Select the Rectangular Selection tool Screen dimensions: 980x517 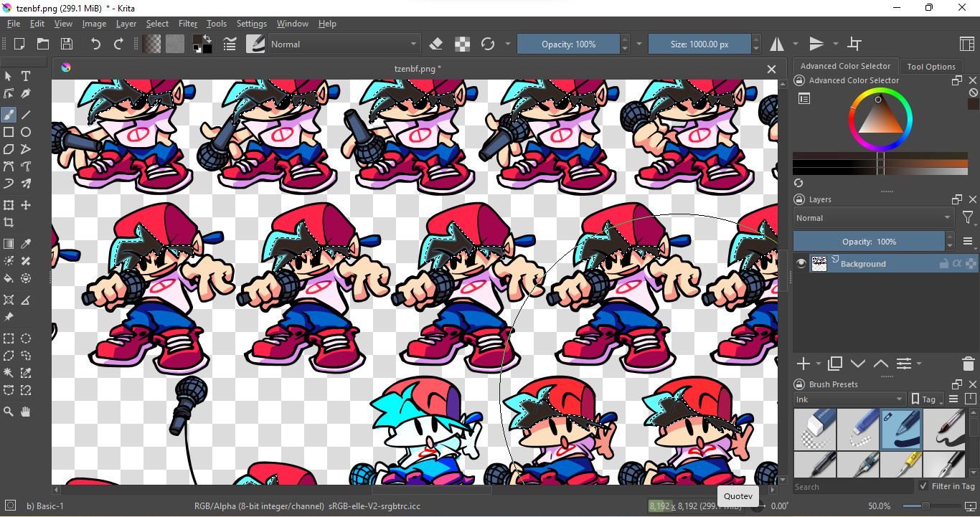coord(9,338)
